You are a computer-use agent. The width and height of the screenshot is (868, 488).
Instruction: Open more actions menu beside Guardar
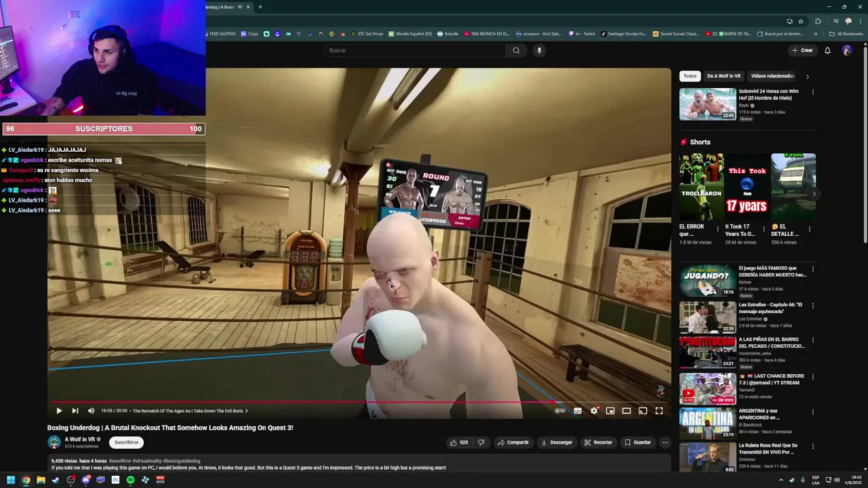tap(665, 443)
